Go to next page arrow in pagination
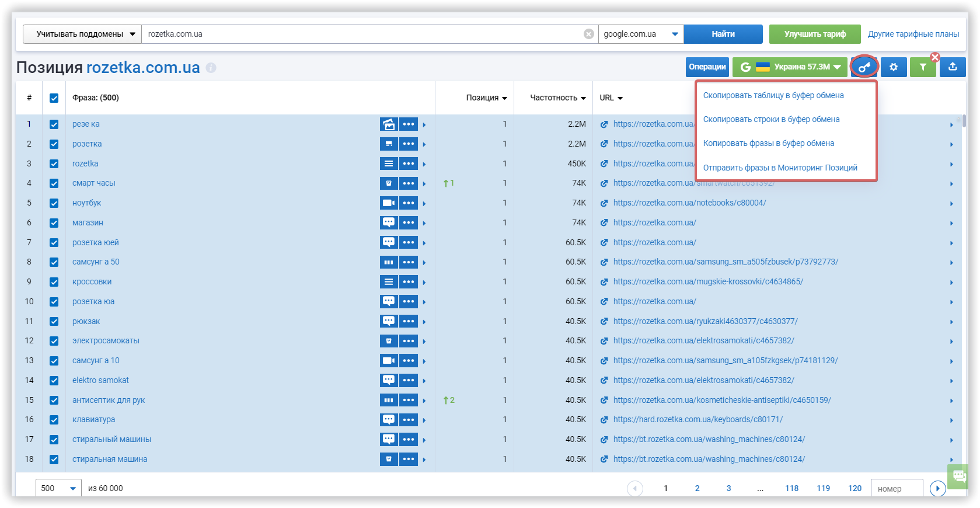Image resolution: width=980 pixels, height=508 pixels. pyautogui.click(x=938, y=488)
